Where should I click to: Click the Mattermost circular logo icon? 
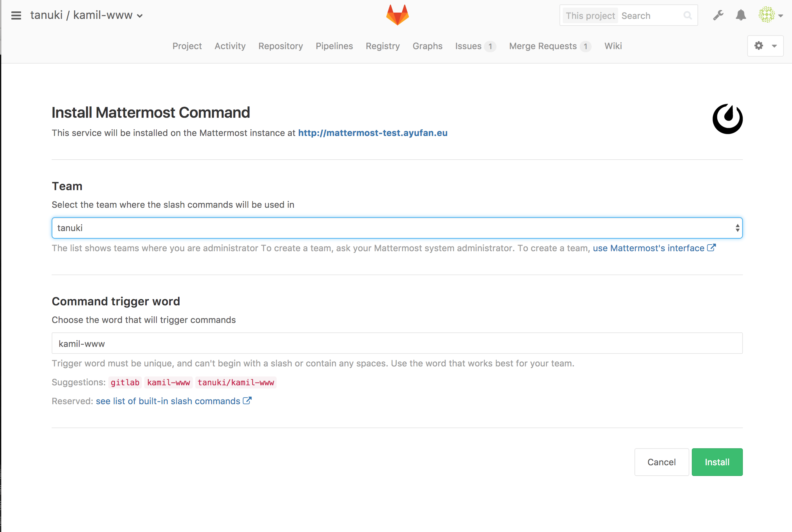tap(728, 119)
